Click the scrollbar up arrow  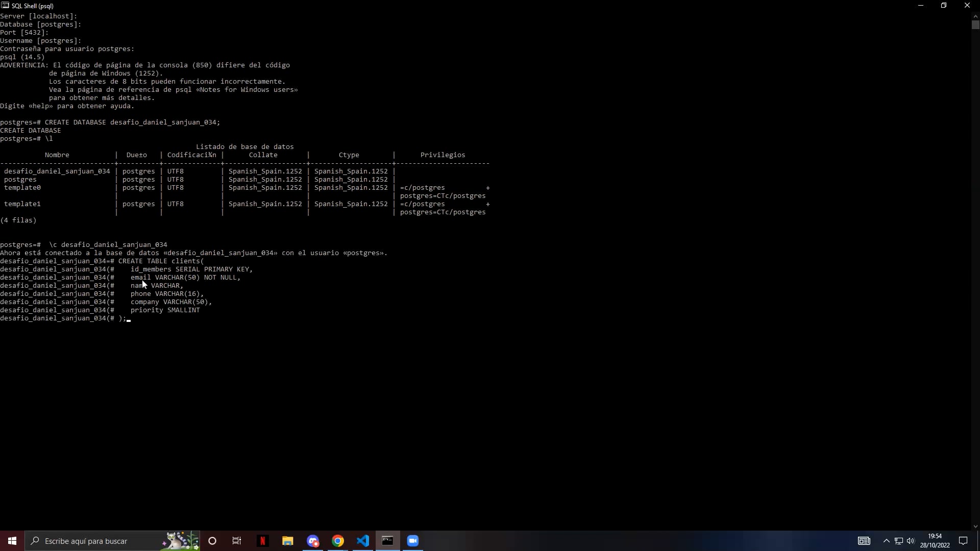coord(975,16)
